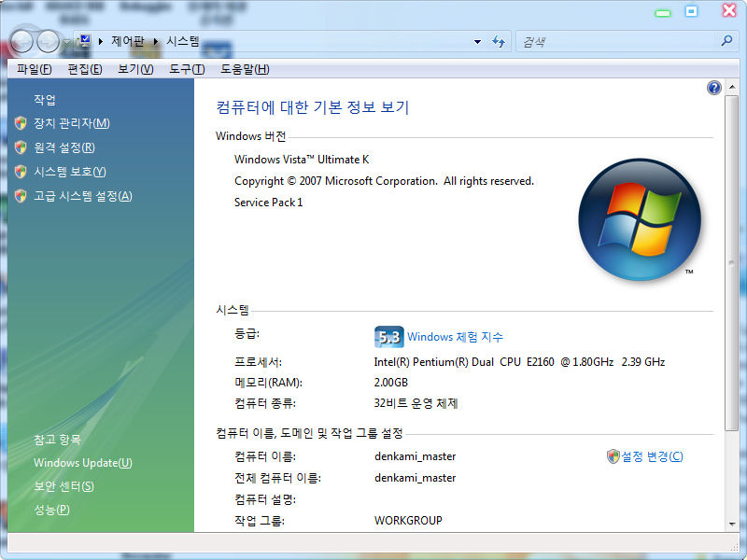Open 보안 센터(S) link
Viewport: 747px width, 560px height.
tap(63, 486)
